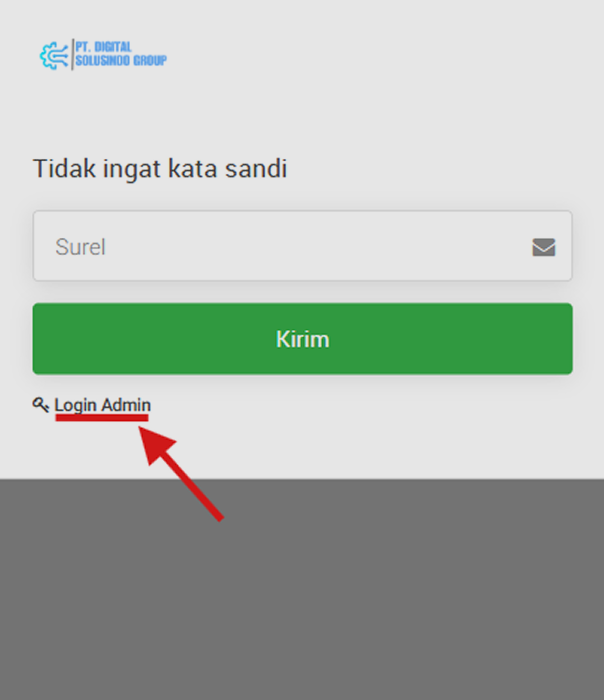Click the word Admin in the link
604x700 pixels.
click(x=126, y=405)
